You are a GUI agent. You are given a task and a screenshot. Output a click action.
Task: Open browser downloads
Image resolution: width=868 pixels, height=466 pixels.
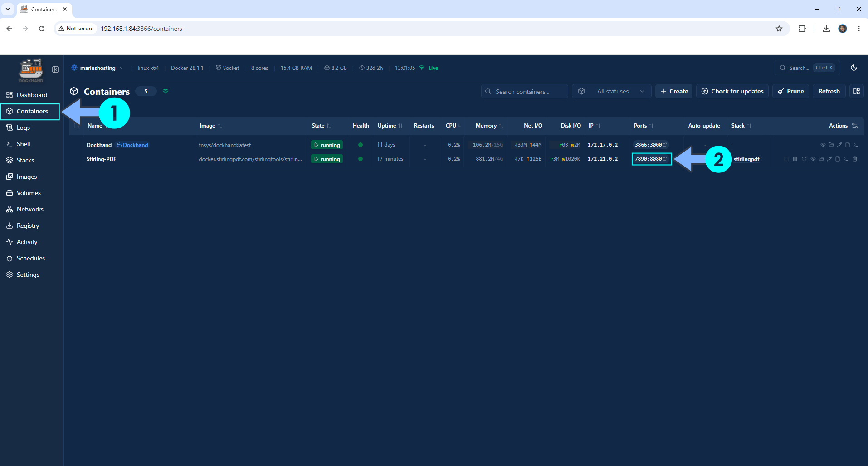pos(826,29)
